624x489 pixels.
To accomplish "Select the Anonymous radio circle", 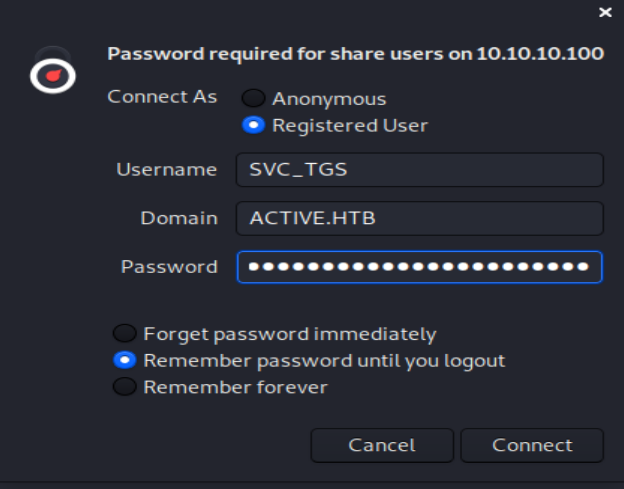I will [x=254, y=99].
